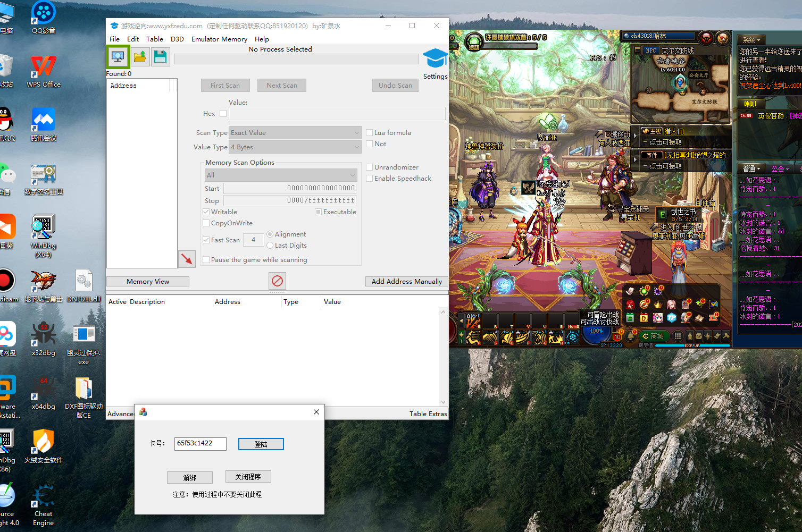The height and width of the screenshot is (532, 802).
Task: Open 火绒安全软件 desktop icon
Action: (44, 446)
